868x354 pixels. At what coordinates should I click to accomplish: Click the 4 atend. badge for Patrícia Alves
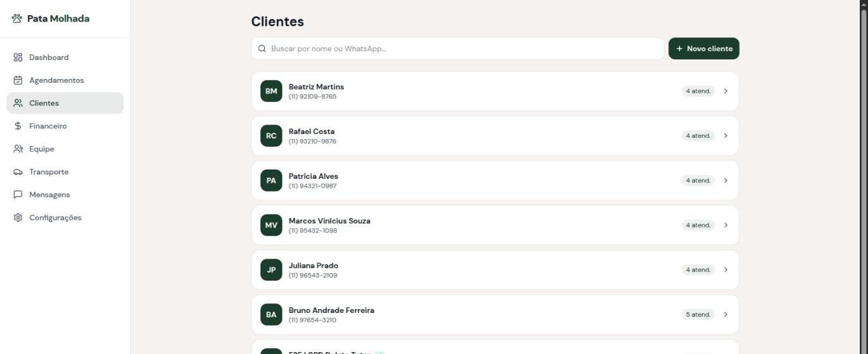coord(698,180)
